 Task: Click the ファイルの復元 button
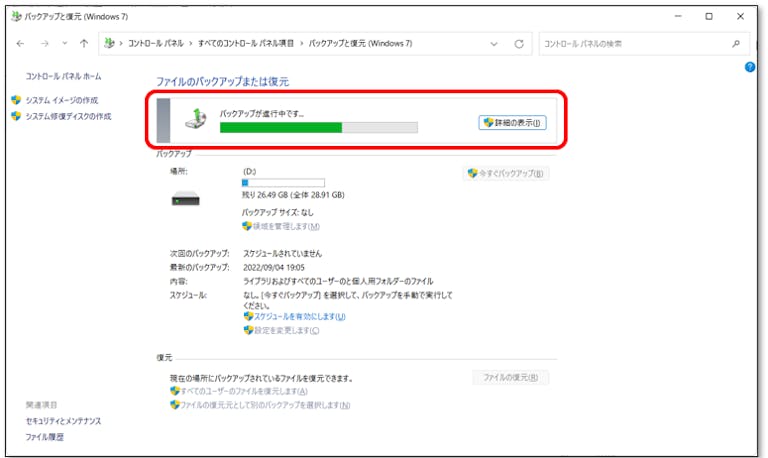510,378
